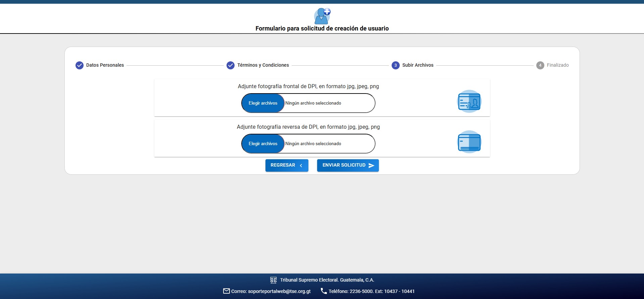Click 'Tribunal Supremo Electoral. Guatemala, C.A.' text
Viewport: 644px width, 299px height.
pos(327,280)
